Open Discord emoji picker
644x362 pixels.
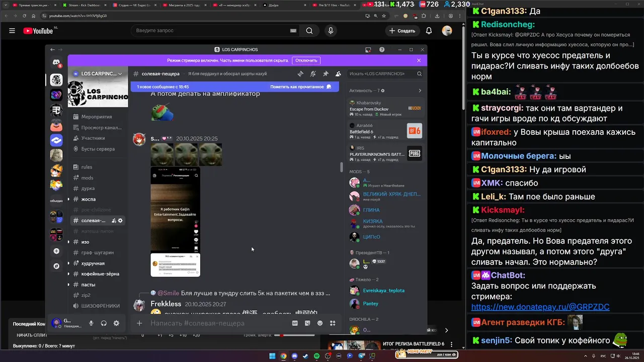pyautogui.click(x=320, y=323)
